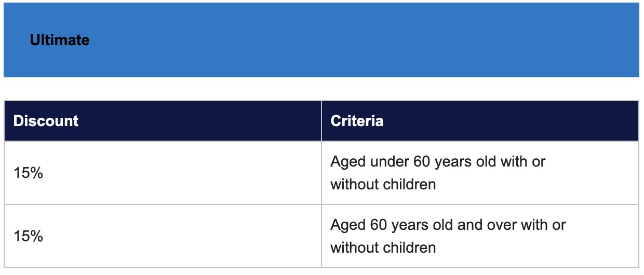
Task: Select the Criteria column header
Action: [357, 121]
